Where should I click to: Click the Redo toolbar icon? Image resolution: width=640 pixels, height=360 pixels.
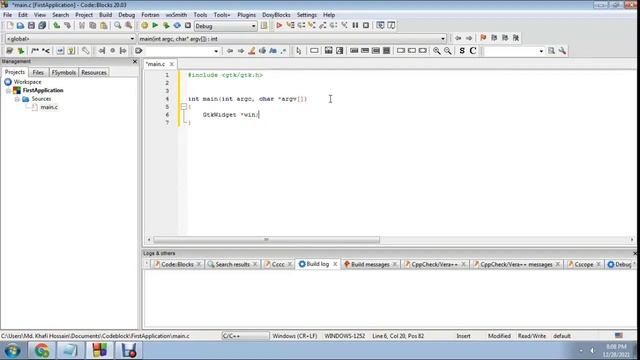point(67,26)
